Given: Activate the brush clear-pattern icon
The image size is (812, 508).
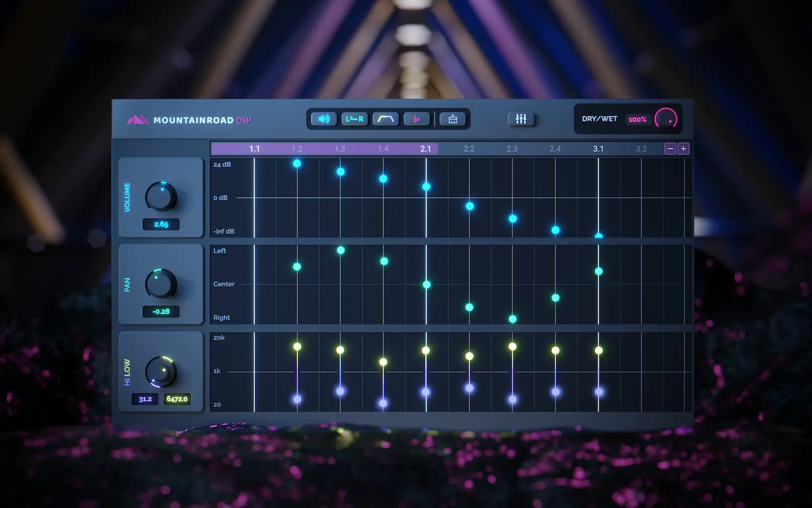Looking at the screenshot, I should 452,119.
